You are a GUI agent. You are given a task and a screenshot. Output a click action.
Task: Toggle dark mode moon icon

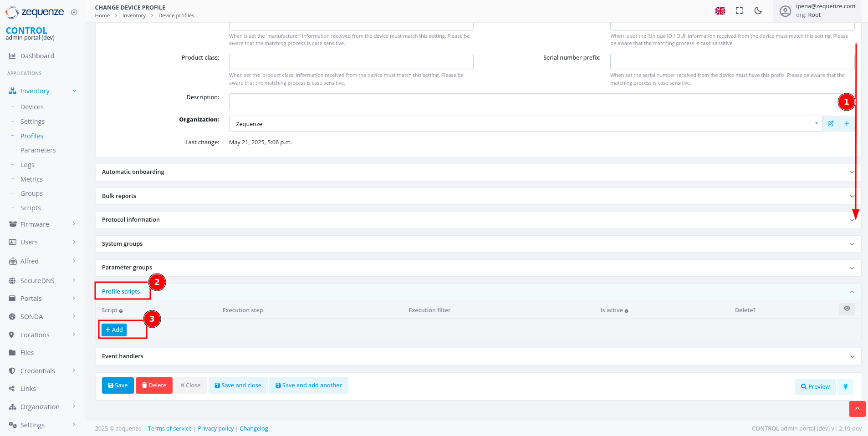click(x=758, y=11)
